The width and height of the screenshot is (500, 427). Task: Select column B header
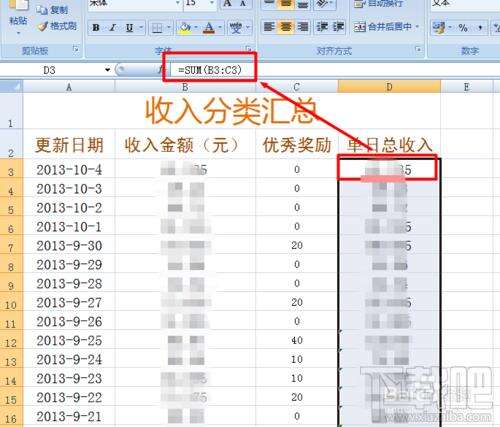click(x=185, y=87)
